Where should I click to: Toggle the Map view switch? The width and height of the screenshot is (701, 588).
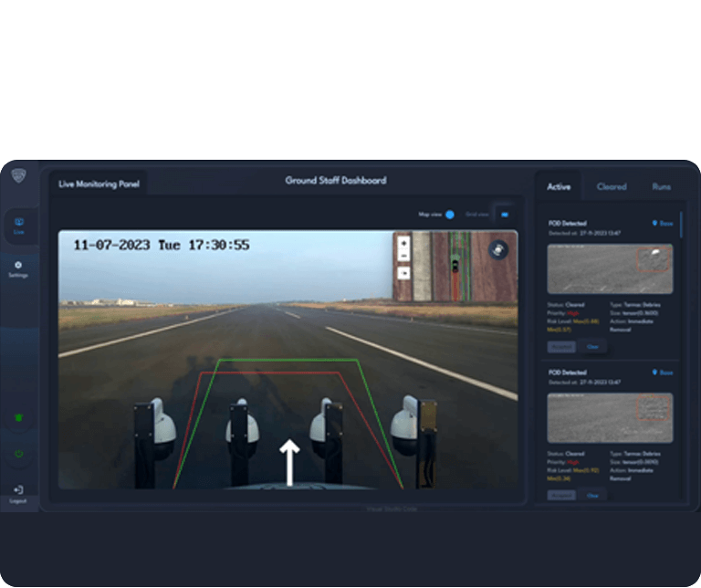(450, 215)
